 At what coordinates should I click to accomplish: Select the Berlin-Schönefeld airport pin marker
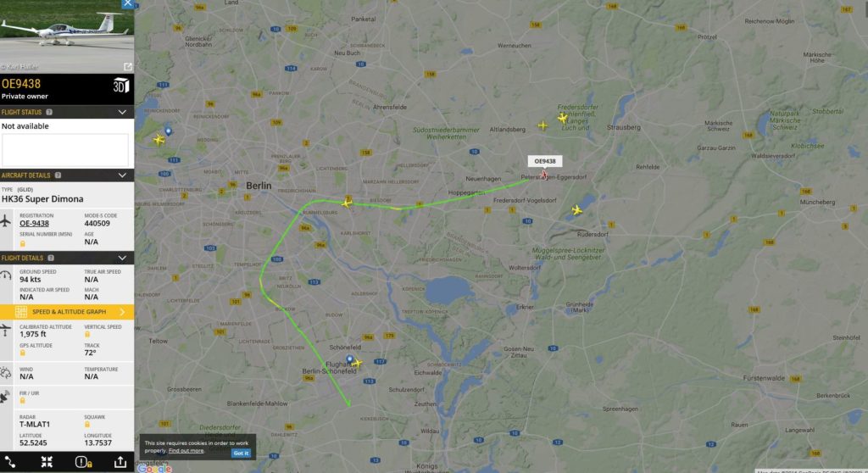(x=350, y=359)
